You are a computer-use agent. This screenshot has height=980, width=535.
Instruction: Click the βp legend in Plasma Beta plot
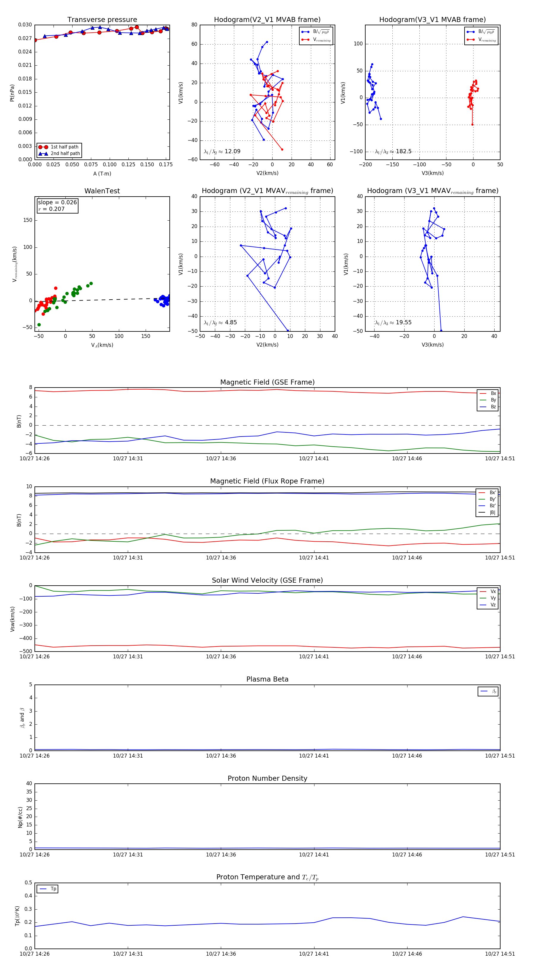tap(488, 691)
